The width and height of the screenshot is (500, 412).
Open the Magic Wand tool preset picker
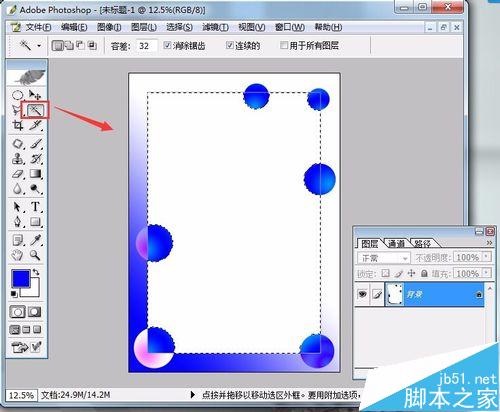point(39,45)
